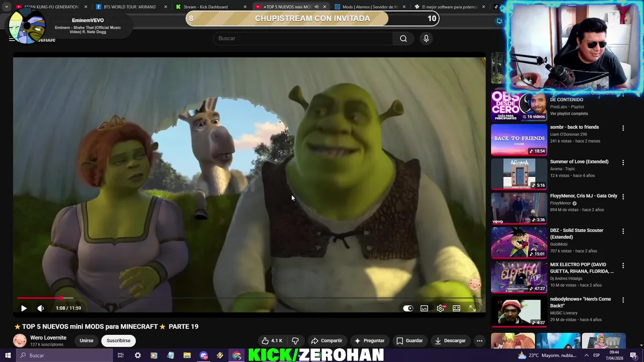644x362 pixels.
Task: Open Task View on the taskbar
Action: coord(121,355)
